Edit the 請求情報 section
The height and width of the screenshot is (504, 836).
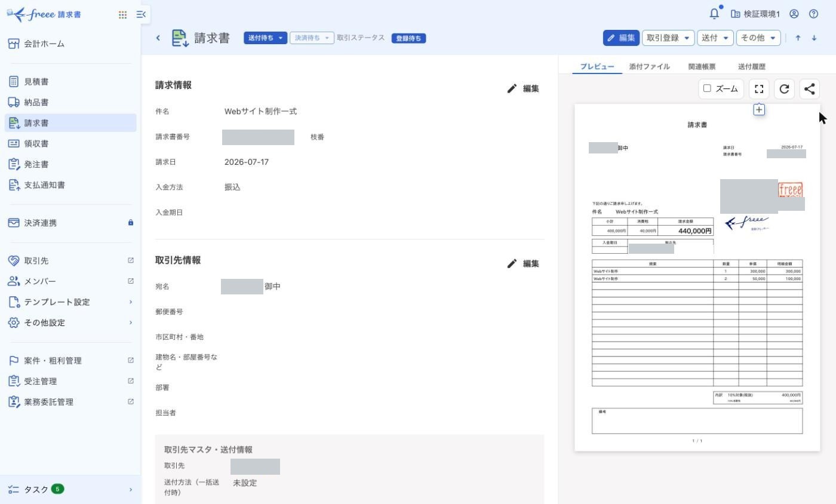click(x=523, y=88)
